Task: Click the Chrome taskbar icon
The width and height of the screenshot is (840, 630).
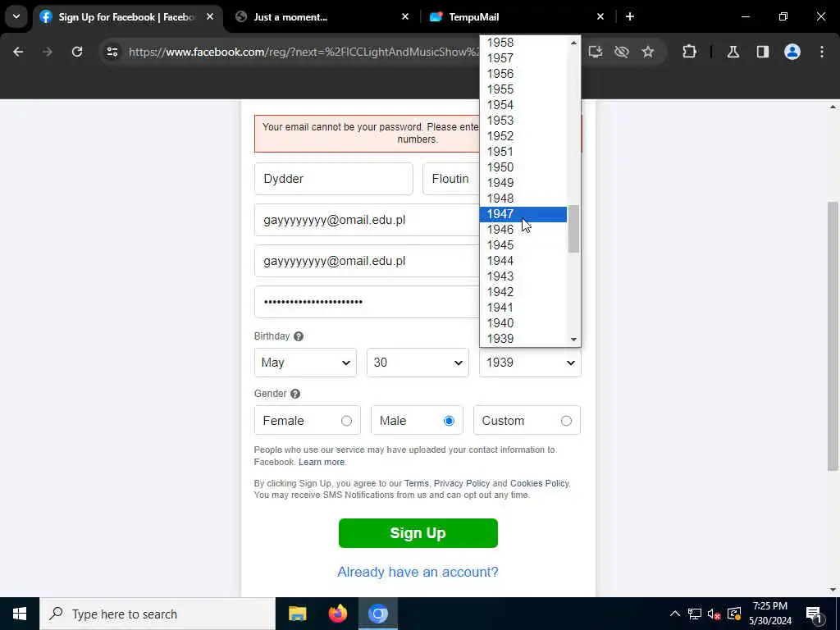Action: click(x=377, y=614)
